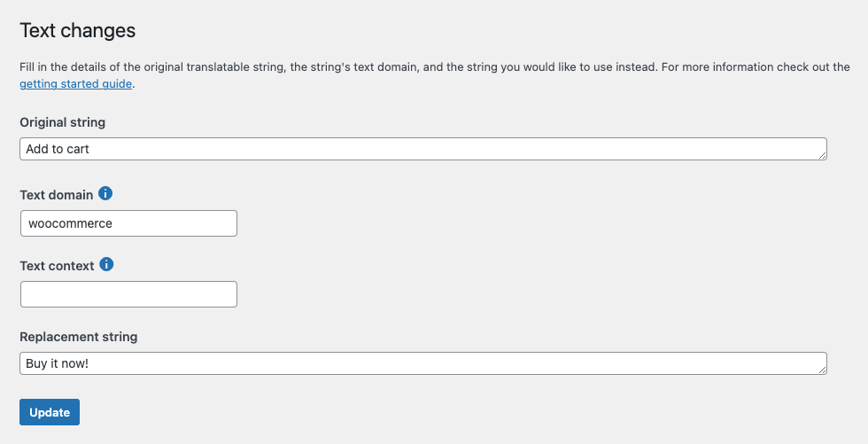
Task: Click the info icon beside Text context
Action: [x=107, y=264]
